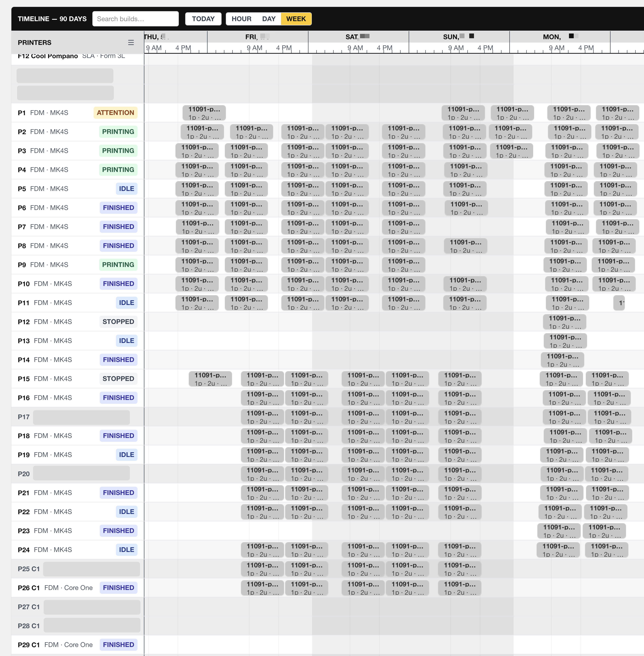Click P9 PRINTING status badge
This screenshot has height=656, width=644.
[118, 265]
